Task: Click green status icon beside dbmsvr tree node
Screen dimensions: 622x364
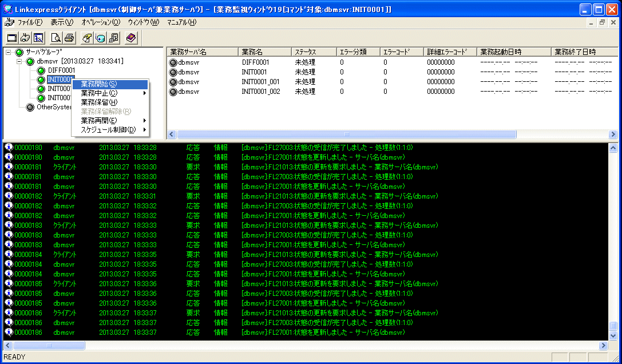Action: click(30, 62)
